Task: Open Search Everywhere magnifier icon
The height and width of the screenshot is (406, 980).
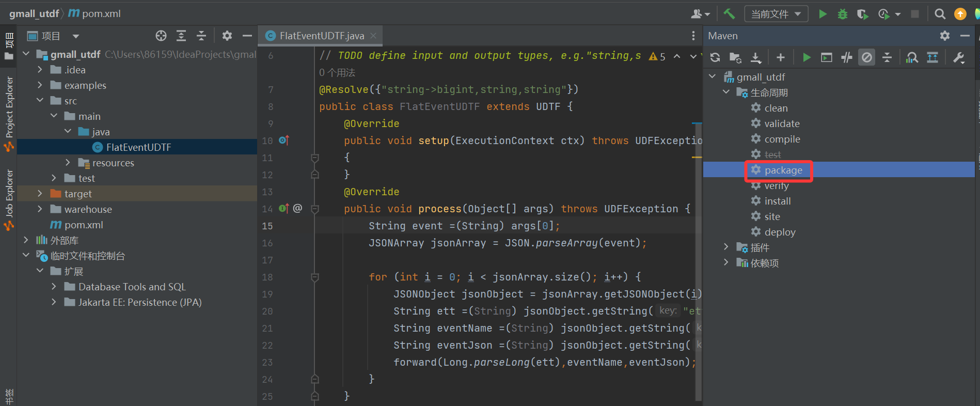Action: 940,14
